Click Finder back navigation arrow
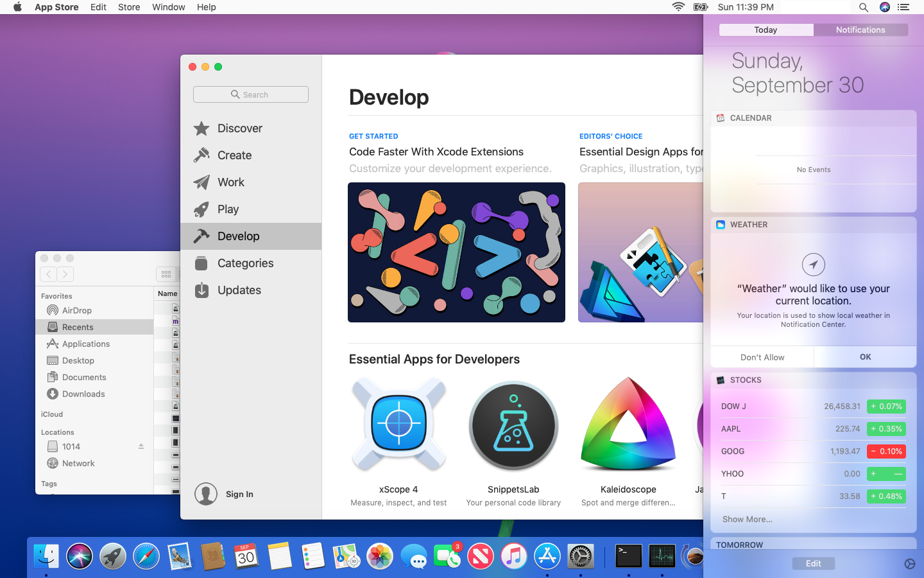This screenshot has width=924, height=578. tap(49, 274)
